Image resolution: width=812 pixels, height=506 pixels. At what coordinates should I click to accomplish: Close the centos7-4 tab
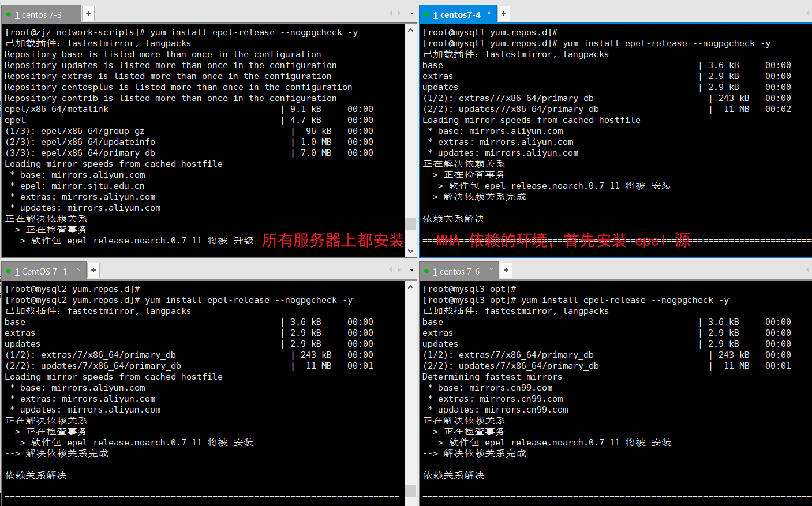[489, 13]
